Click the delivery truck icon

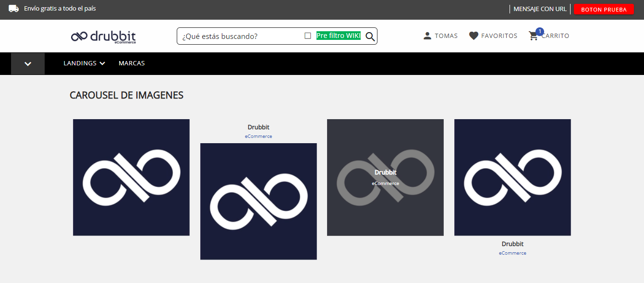(x=14, y=9)
